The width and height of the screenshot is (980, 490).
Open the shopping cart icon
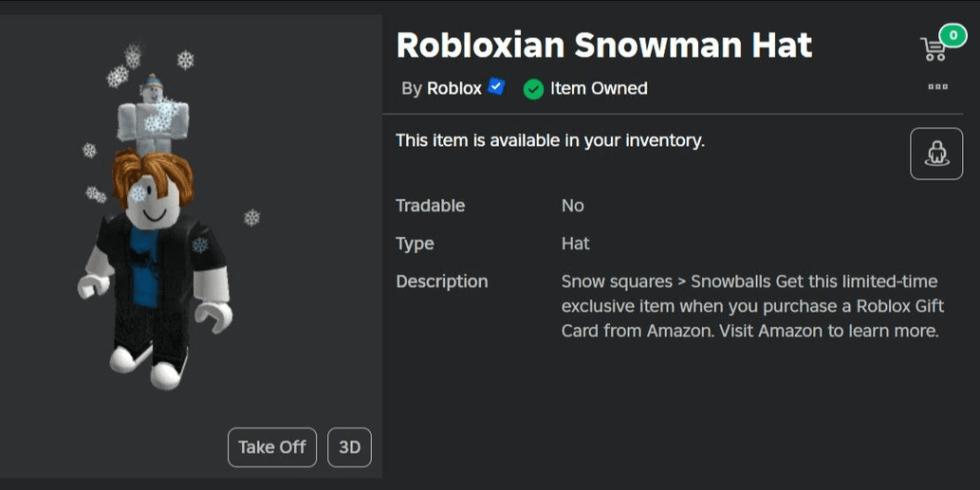click(x=932, y=49)
